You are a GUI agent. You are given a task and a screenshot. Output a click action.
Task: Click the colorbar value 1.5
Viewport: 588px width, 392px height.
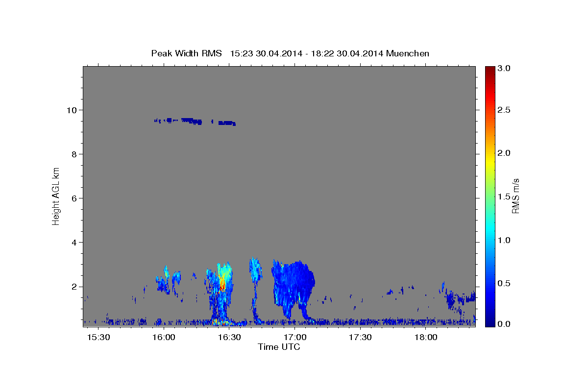(x=504, y=197)
